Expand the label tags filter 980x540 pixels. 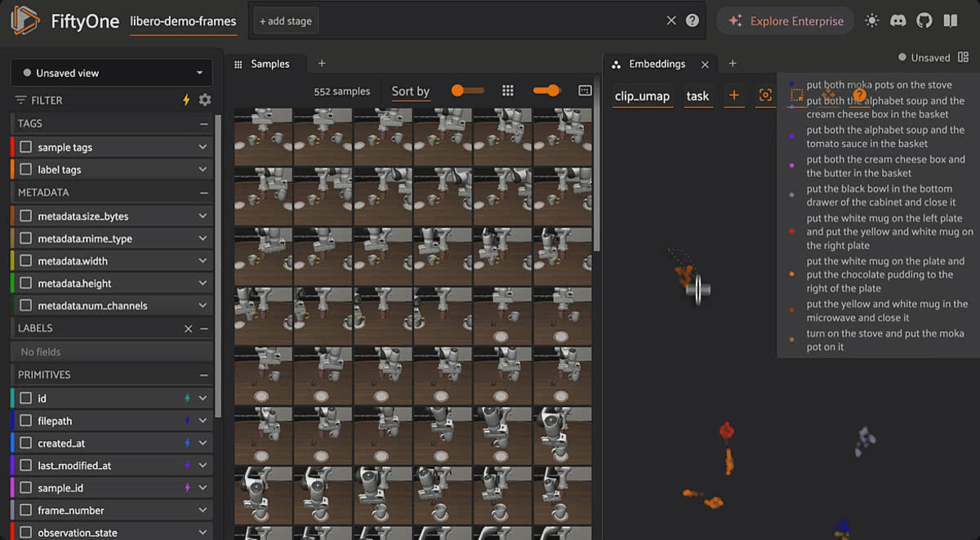pyautogui.click(x=203, y=170)
